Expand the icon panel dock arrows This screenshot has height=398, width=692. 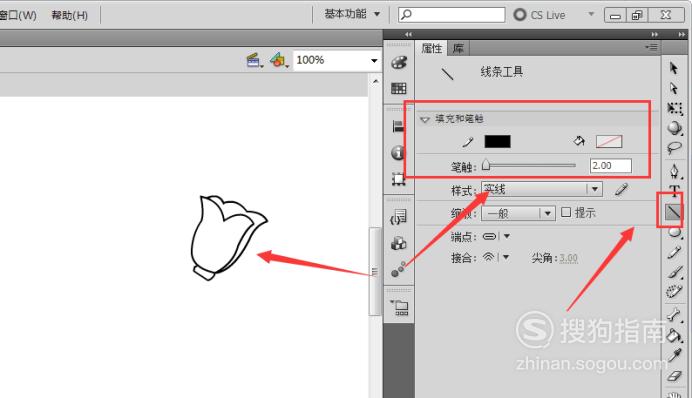(x=408, y=34)
